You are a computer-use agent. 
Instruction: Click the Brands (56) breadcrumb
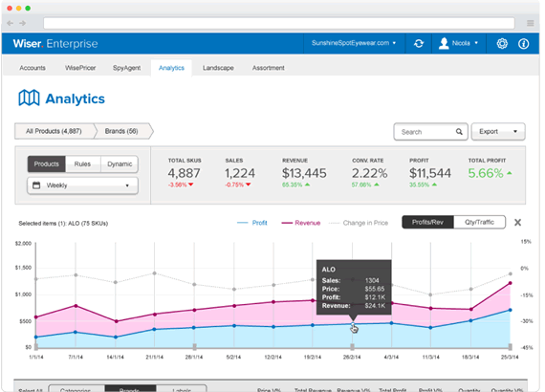click(121, 131)
